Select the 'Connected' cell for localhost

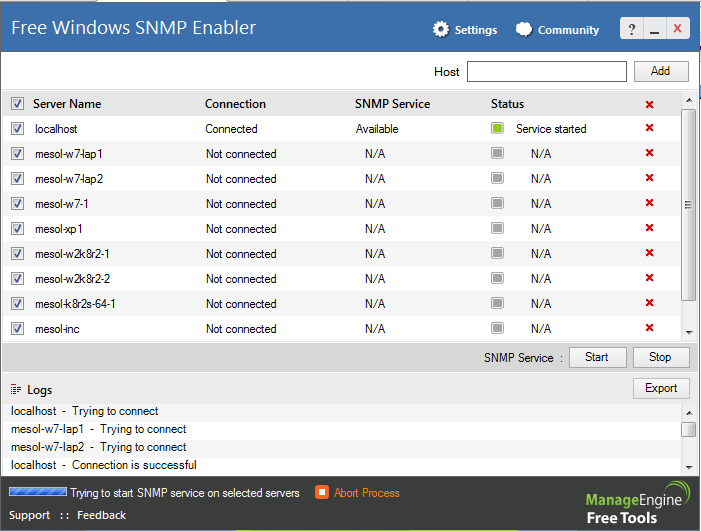231,129
